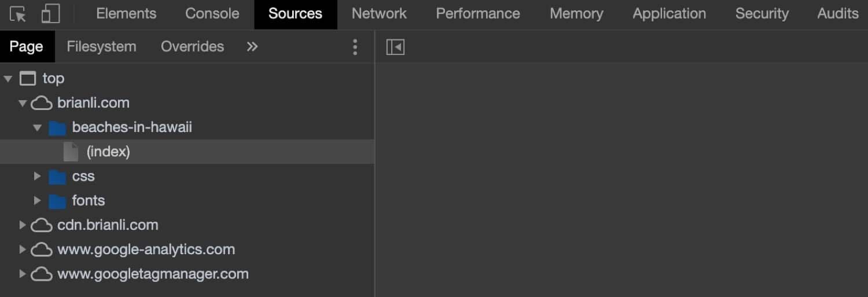Switch to the Filesystem navigator tab
This screenshot has height=297, width=868.
click(x=101, y=47)
